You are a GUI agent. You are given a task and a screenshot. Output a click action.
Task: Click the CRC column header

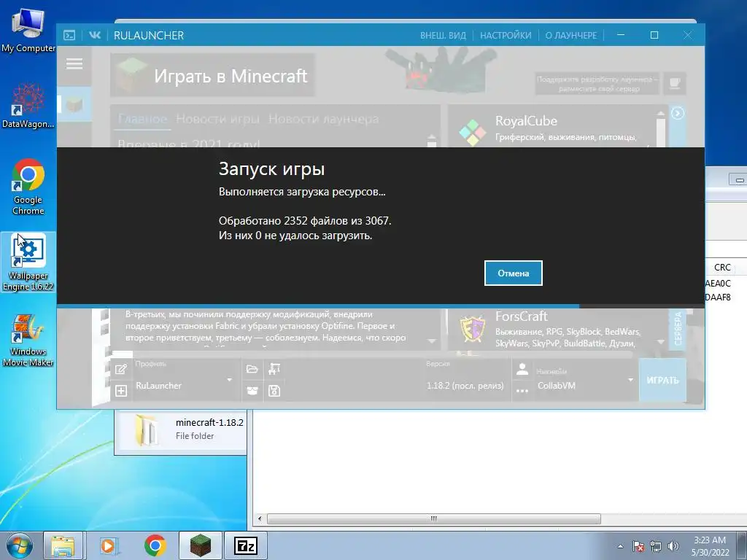click(722, 268)
